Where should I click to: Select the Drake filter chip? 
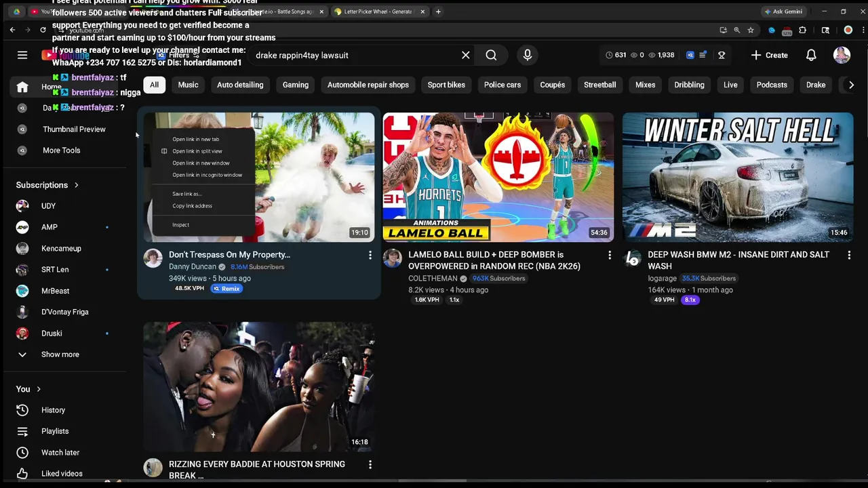pyautogui.click(x=816, y=85)
